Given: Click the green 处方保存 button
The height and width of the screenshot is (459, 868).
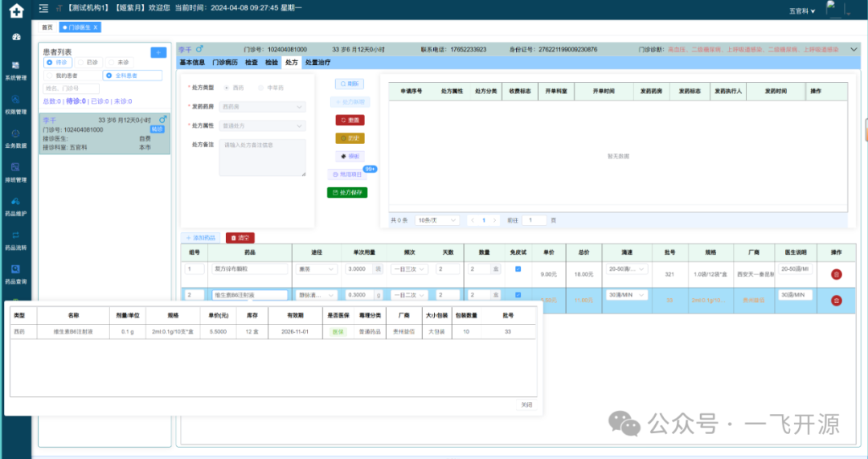Looking at the screenshot, I should tap(347, 193).
